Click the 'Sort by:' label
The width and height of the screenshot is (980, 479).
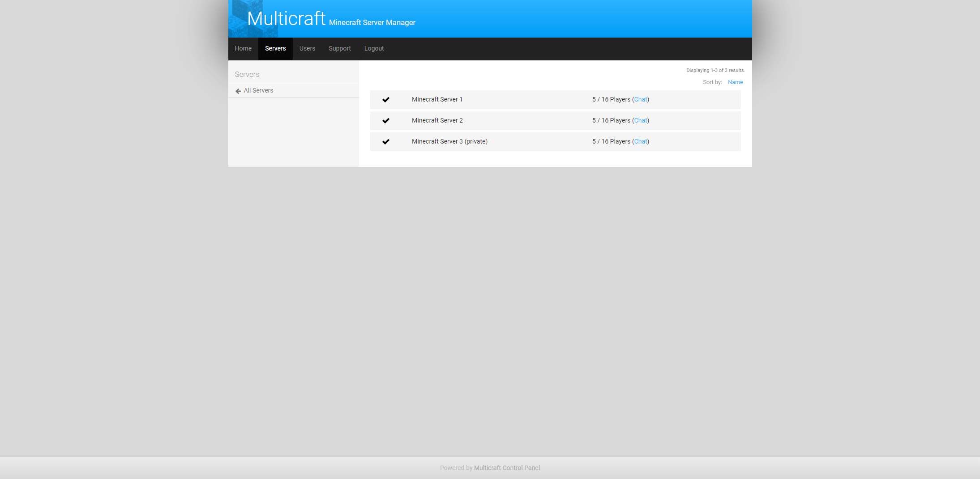click(712, 82)
